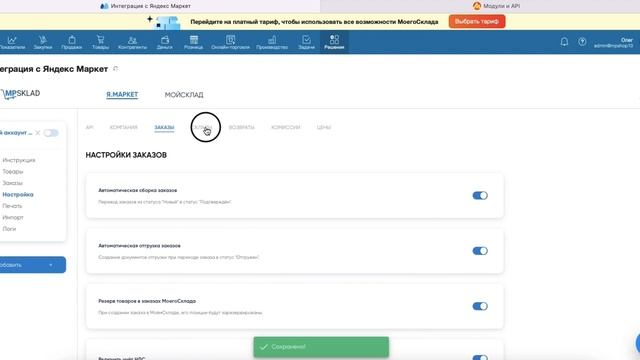Open the ЦЕНЫ settings tab
This screenshot has height=360, width=640.
[x=324, y=127]
